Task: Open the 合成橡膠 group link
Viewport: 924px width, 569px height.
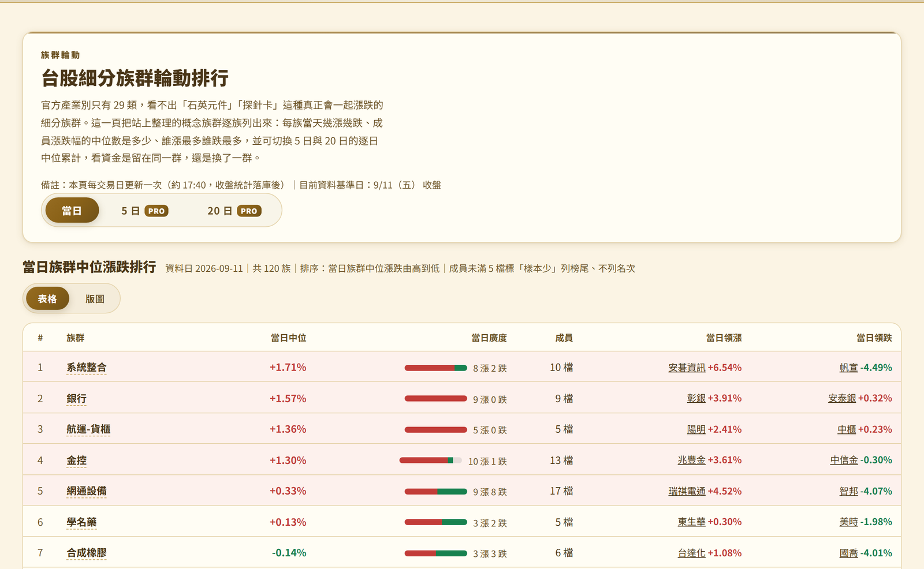Action: [86, 553]
